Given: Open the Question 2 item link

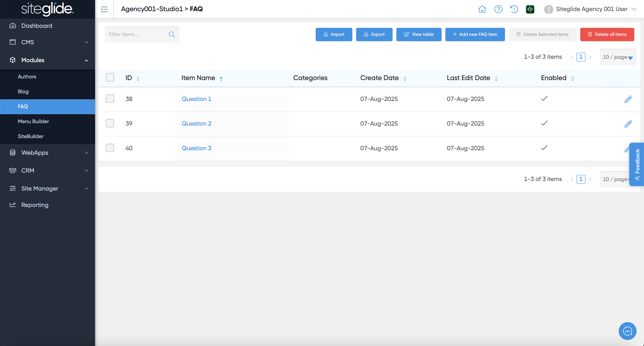Looking at the screenshot, I should (196, 123).
